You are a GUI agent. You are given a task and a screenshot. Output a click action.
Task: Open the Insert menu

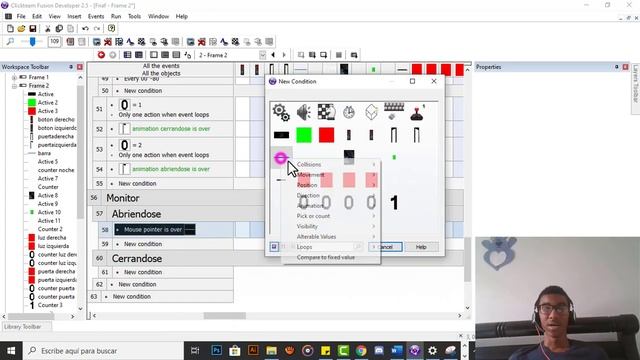tap(74, 16)
